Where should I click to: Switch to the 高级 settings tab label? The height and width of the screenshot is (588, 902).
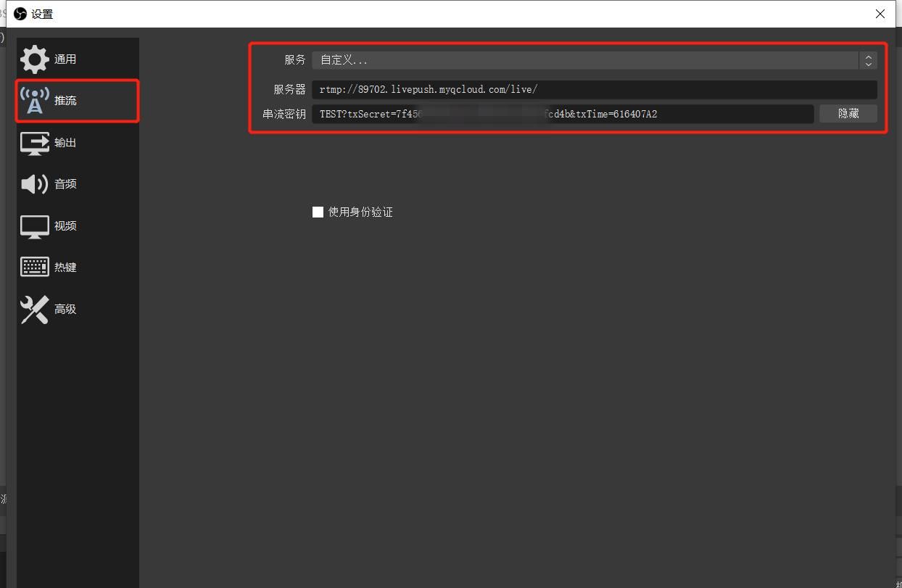pos(65,310)
